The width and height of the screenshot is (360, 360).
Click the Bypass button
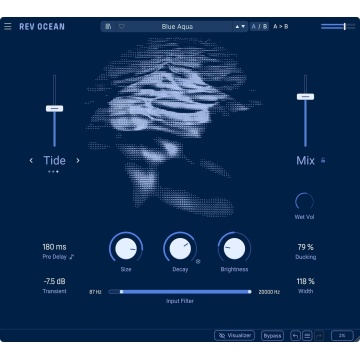click(272, 336)
